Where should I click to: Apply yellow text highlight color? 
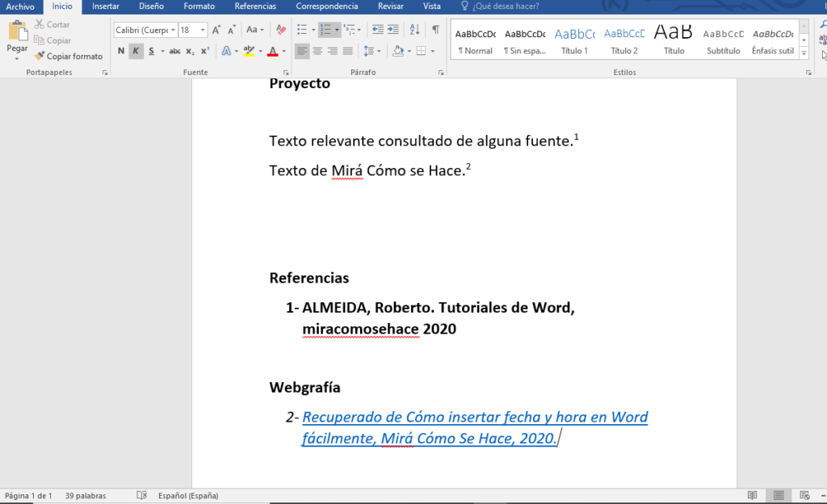coord(249,50)
